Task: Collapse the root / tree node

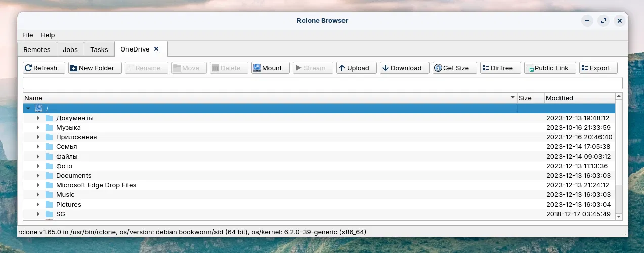Action: [x=28, y=108]
